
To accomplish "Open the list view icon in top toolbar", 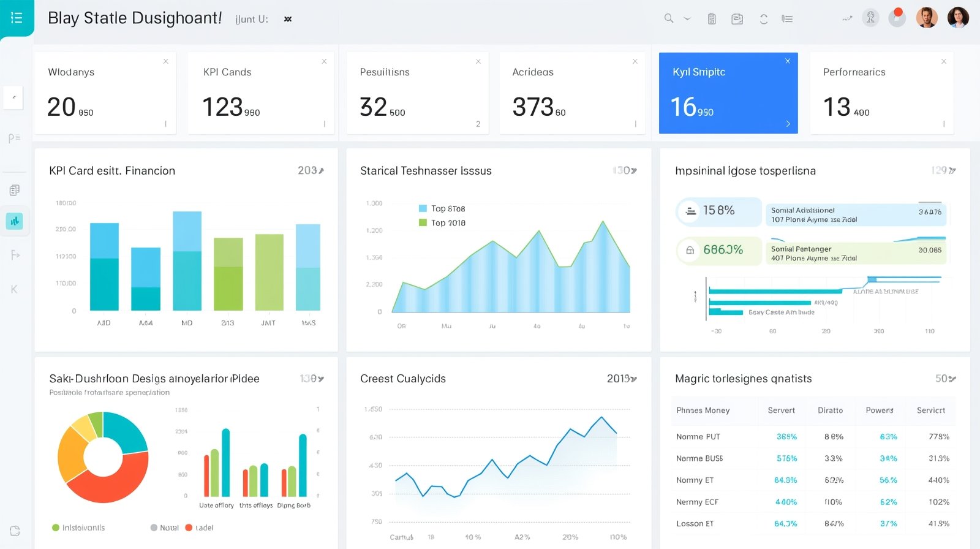I will coord(787,19).
